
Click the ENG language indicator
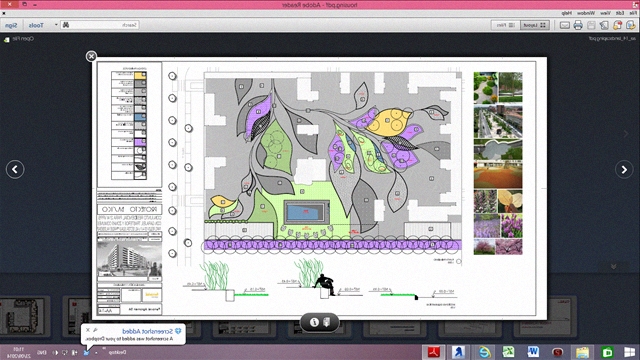pos(42,352)
